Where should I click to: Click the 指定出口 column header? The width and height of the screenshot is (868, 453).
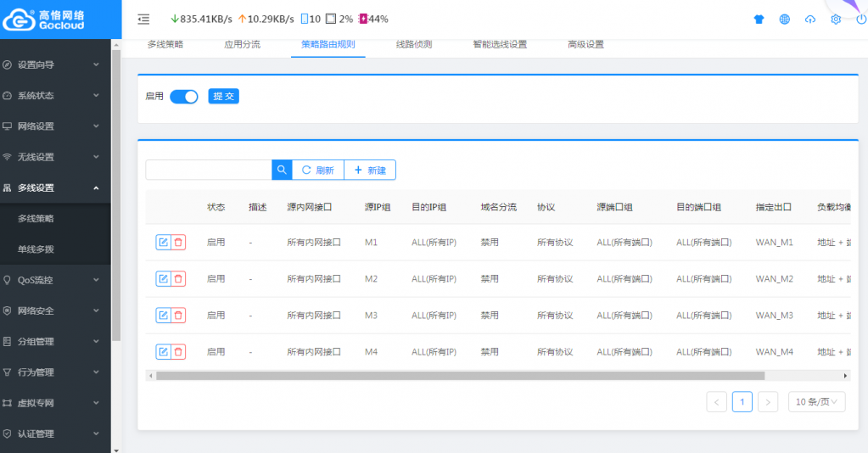(773, 207)
